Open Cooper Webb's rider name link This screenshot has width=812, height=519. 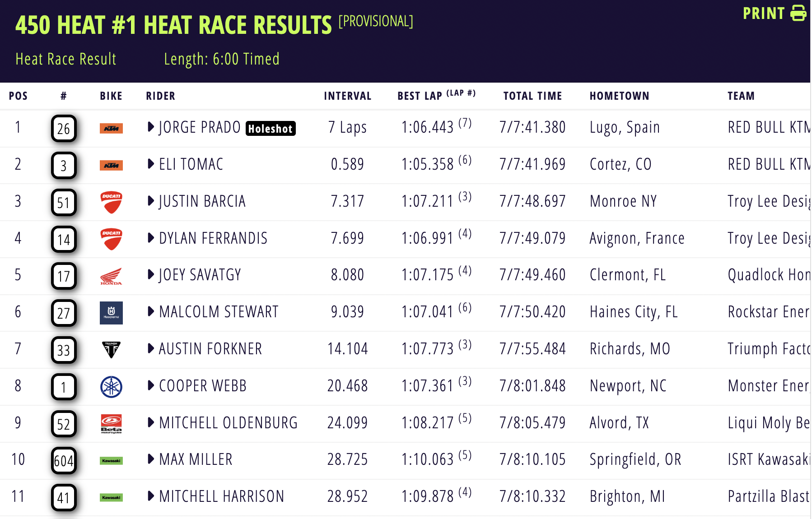click(203, 386)
